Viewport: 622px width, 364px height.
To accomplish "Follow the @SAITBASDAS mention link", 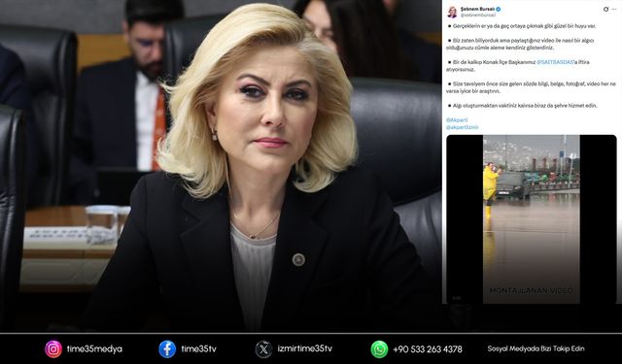I will click(x=555, y=62).
